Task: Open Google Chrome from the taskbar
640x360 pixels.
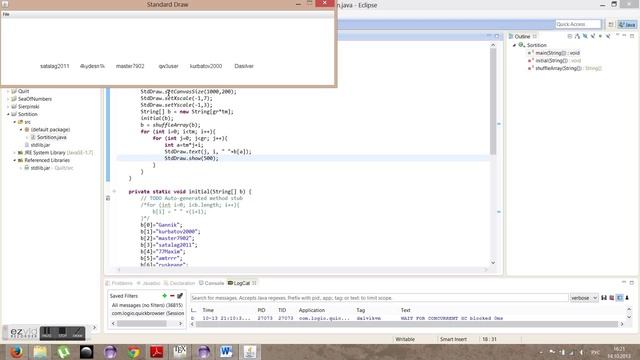Action: pos(133,352)
